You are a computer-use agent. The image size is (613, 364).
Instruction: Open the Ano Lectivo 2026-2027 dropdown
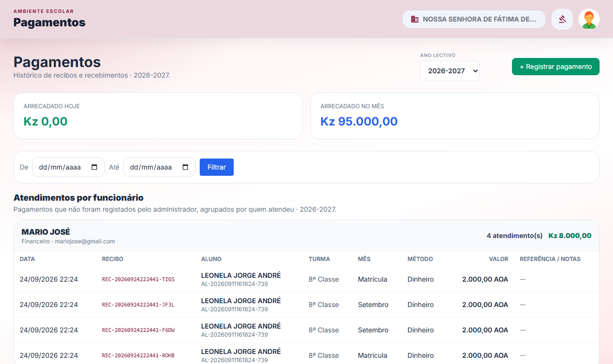pos(450,71)
